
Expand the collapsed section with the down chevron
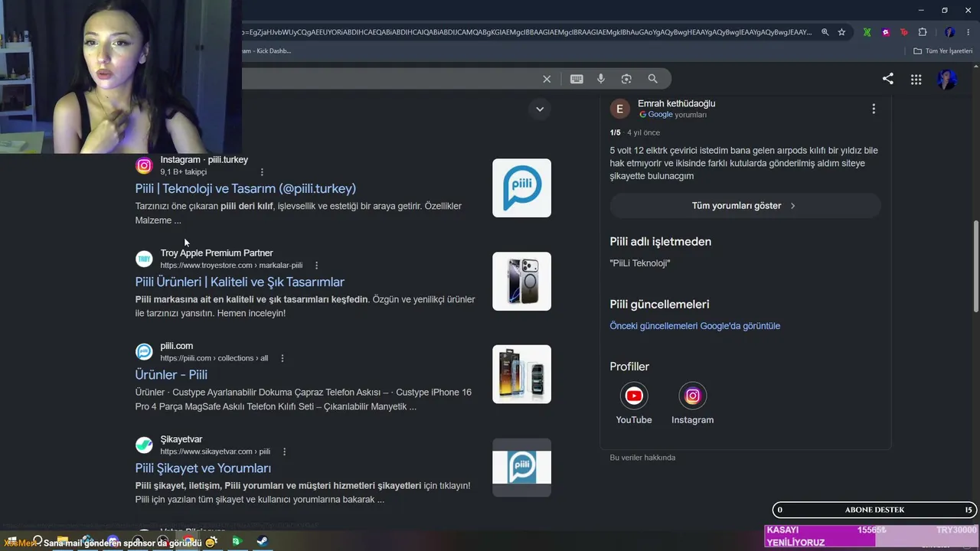[x=540, y=109]
